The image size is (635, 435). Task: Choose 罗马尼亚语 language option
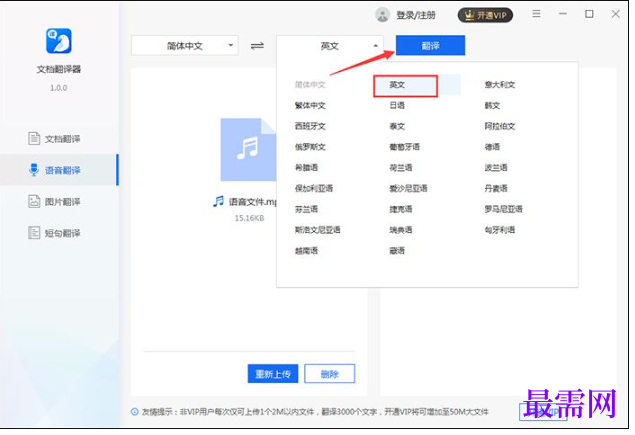[503, 209]
